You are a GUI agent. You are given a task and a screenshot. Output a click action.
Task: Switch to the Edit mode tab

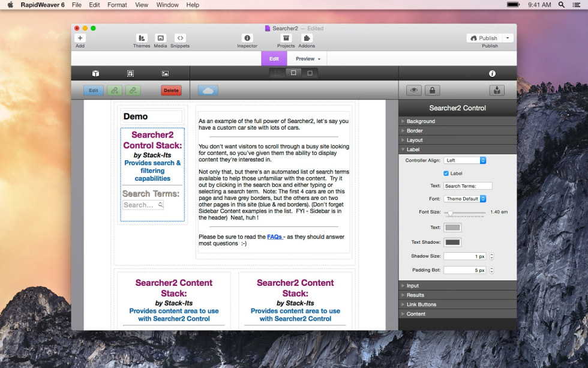(x=274, y=58)
